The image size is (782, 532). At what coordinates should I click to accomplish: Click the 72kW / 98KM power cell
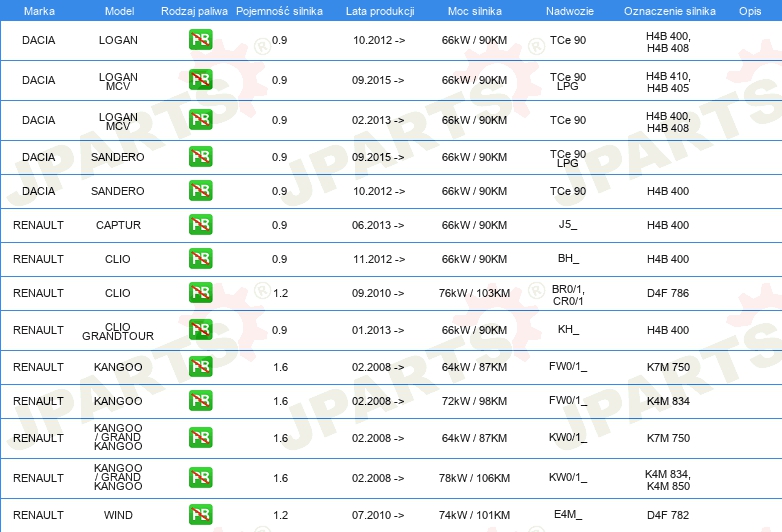pos(474,401)
